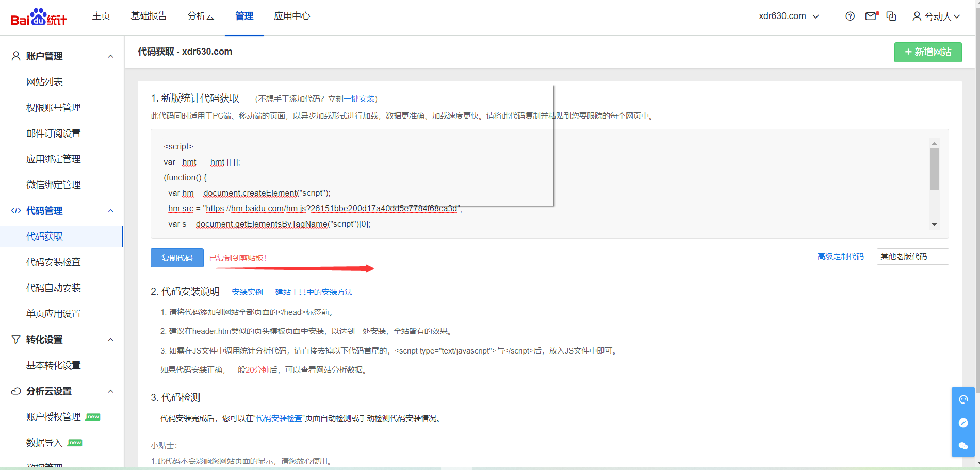This screenshot has width=980, height=470.
Task: Click the 代码管理 code bracket icon
Action: point(16,210)
